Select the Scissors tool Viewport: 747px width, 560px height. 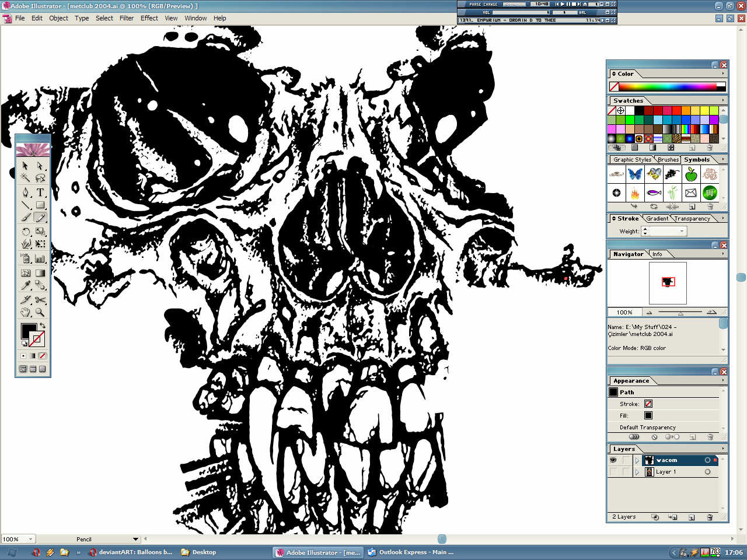pyautogui.click(x=40, y=299)
